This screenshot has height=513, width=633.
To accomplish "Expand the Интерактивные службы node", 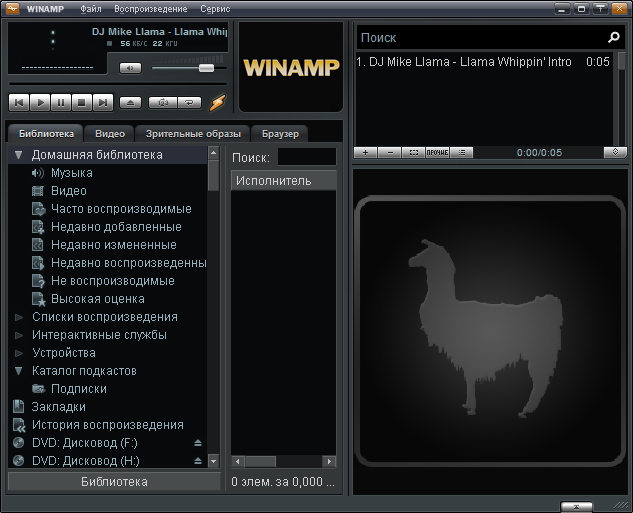I will point(19,335).
